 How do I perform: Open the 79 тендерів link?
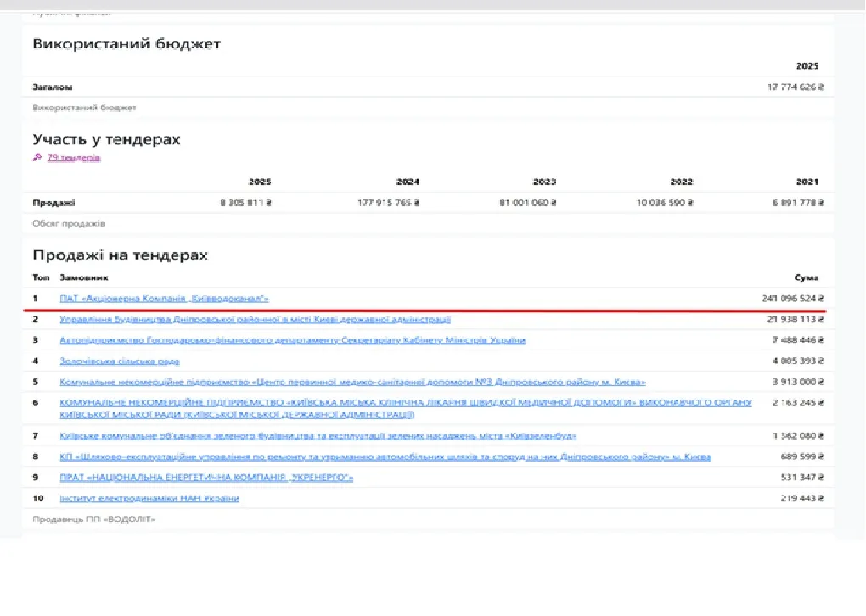click(x=75, y=158)
